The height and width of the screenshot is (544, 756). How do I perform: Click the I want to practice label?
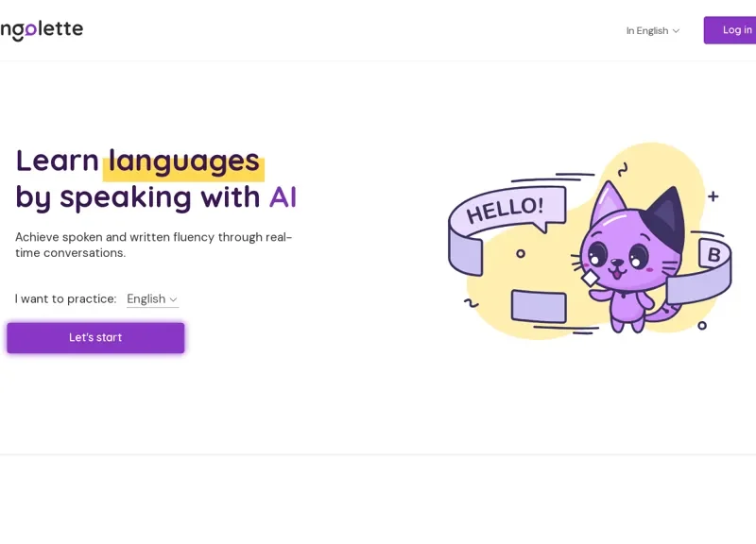click(65, 298)
